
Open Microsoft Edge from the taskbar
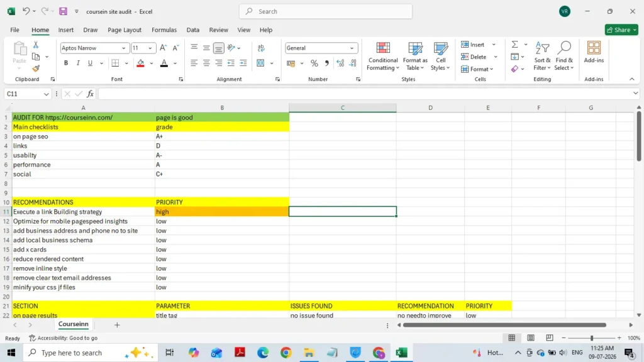coord(263,353)
